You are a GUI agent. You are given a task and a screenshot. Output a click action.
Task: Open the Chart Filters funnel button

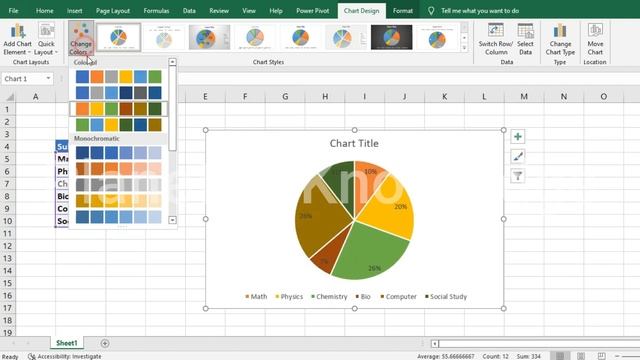coord(518,176)
